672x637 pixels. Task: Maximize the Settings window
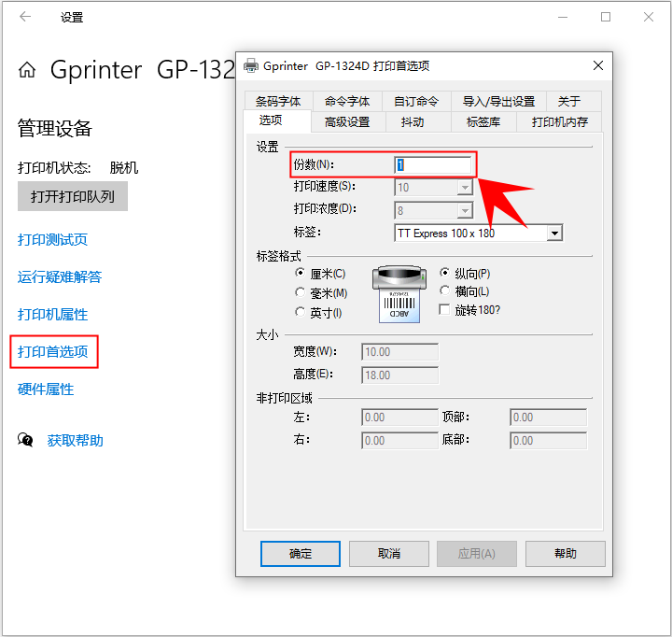click(606, 17)
